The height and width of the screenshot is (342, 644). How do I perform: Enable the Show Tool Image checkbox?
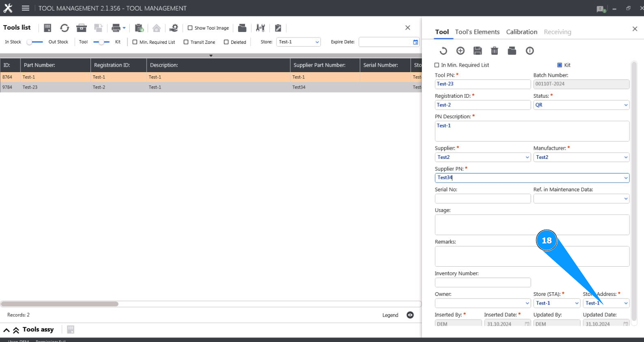pos(190,28)
